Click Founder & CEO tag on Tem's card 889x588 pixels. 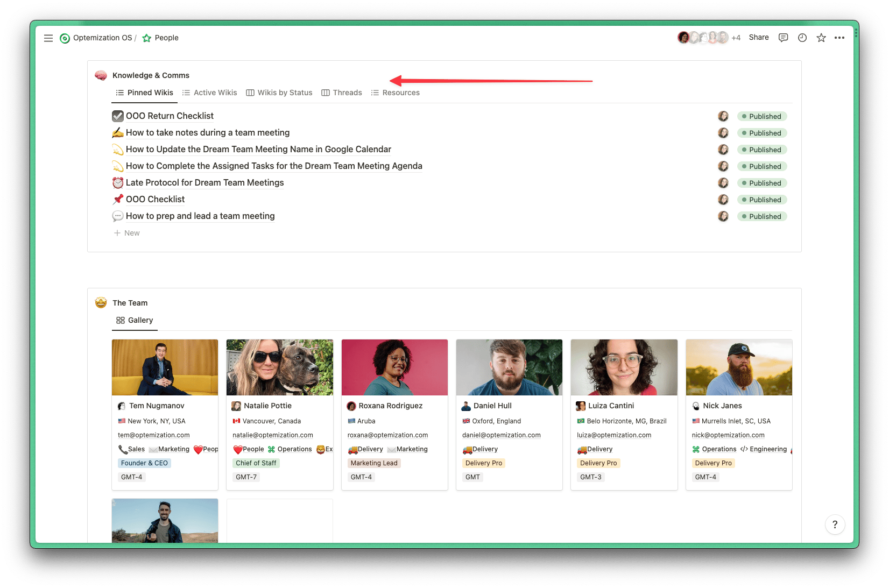[144, 463]
